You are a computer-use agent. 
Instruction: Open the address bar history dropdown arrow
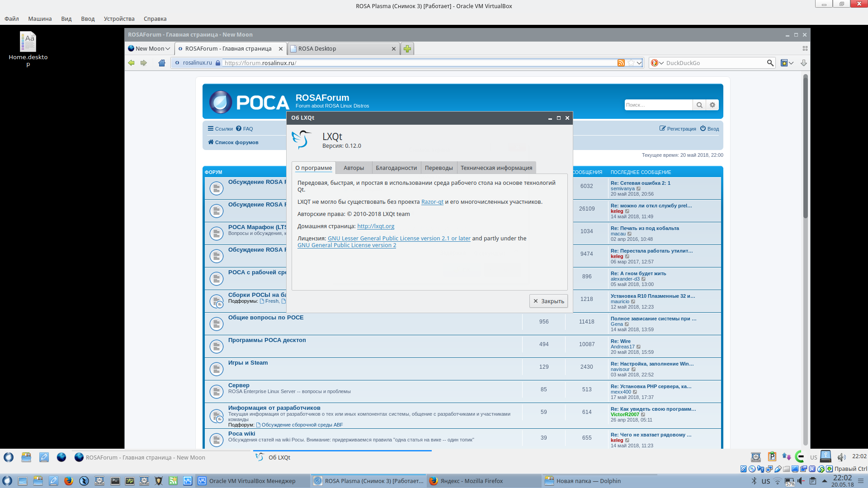pos(639,63)
